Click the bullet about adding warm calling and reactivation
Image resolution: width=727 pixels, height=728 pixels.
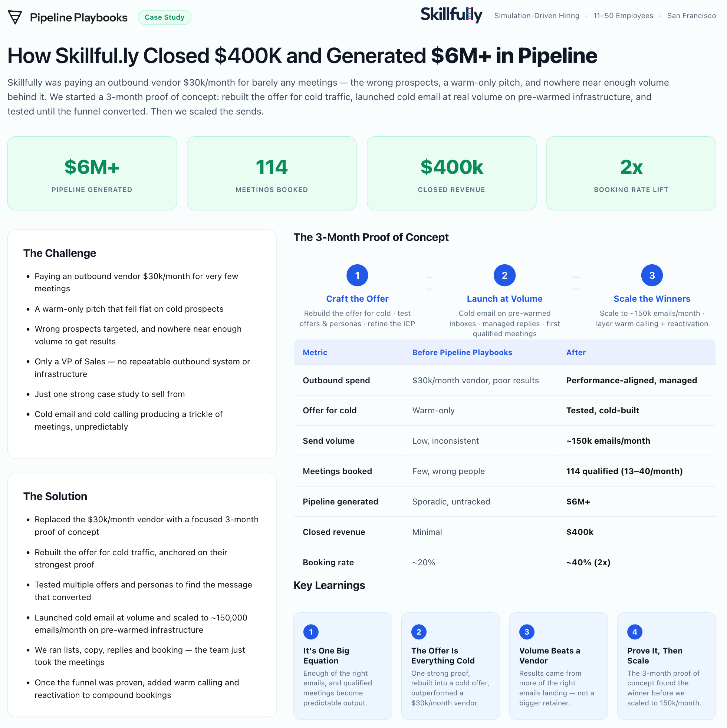pos(136,689)
